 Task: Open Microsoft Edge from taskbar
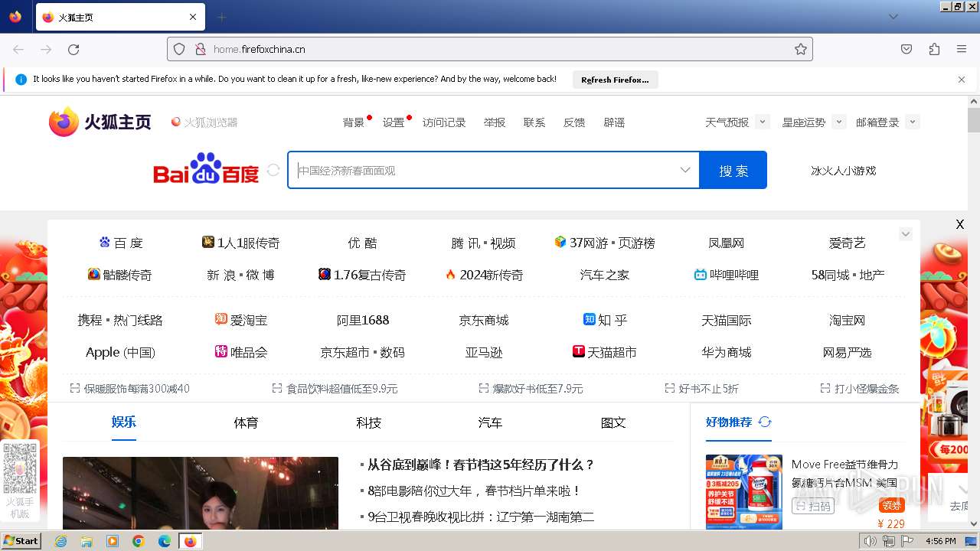(x=165, y=541)
